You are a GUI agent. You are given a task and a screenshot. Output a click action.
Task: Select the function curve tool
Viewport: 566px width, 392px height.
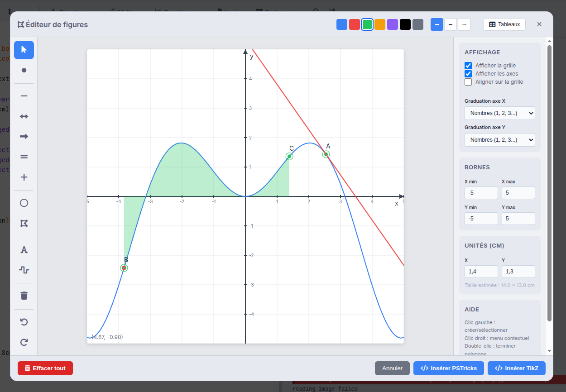pos(24,270)
